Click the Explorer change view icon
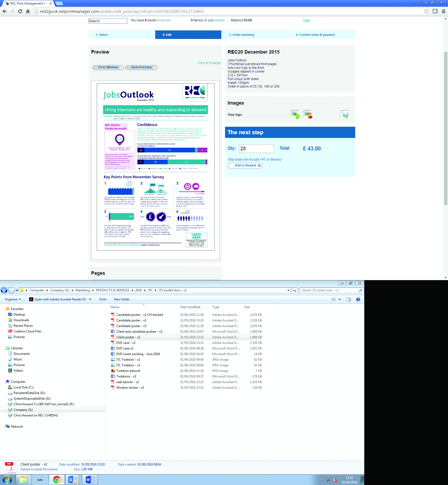 (334, 299)
